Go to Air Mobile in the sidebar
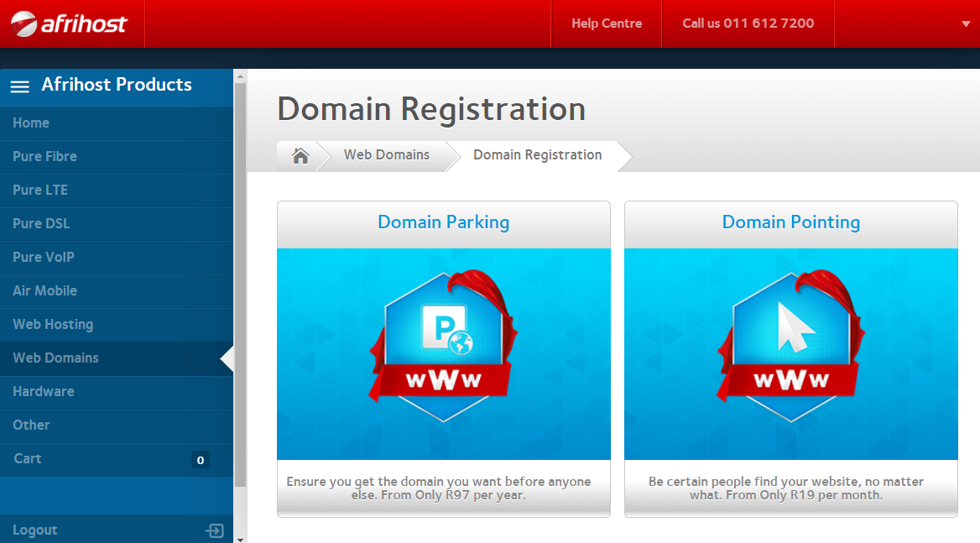Viewport: 980px width, 543px height. [44, 290]
